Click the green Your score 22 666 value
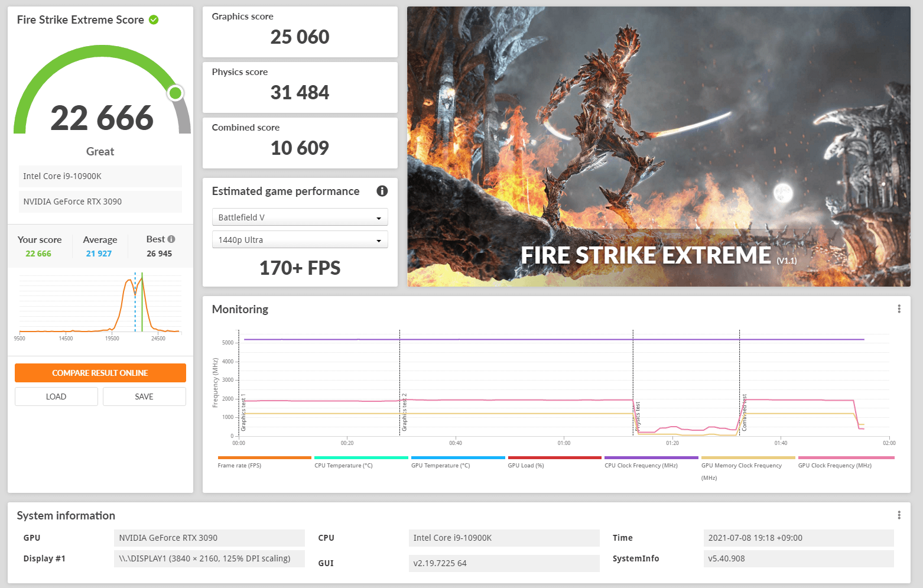 tap(38, 254)
